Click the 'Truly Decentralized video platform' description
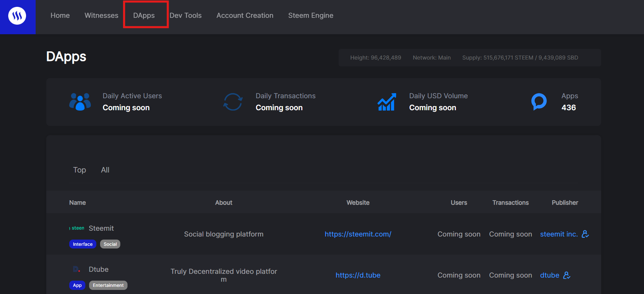The width and height of the screenshot is (644, 294). pyautogui.click(x=224, y=275)
